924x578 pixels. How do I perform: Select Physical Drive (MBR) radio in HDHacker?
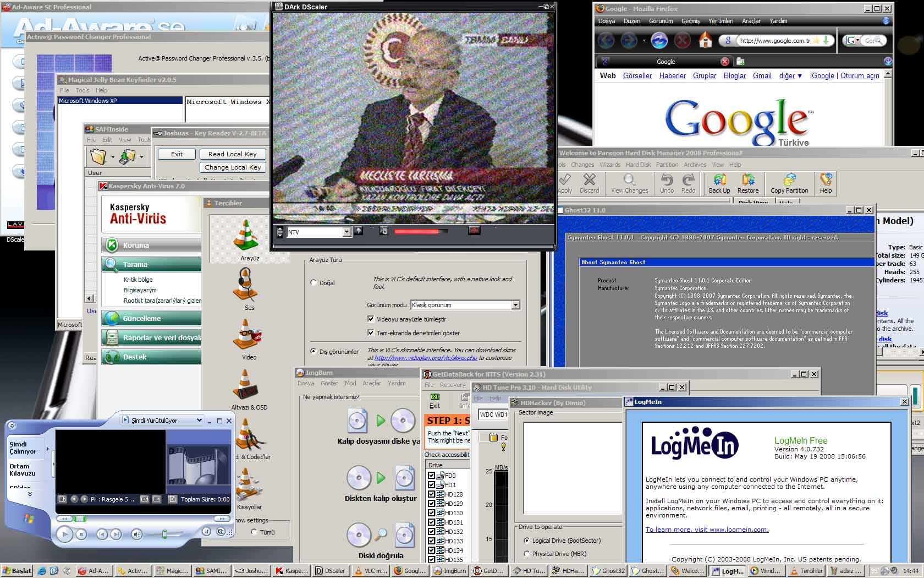point(527,554)
